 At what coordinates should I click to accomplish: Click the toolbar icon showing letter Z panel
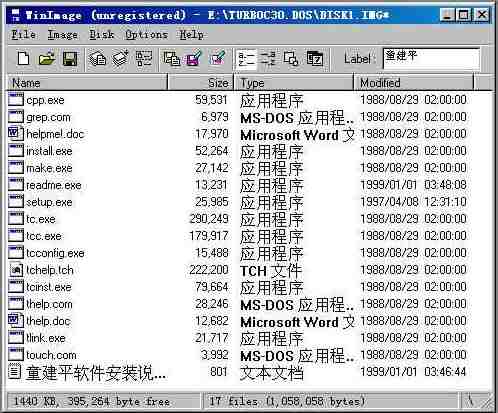point(314,59)
